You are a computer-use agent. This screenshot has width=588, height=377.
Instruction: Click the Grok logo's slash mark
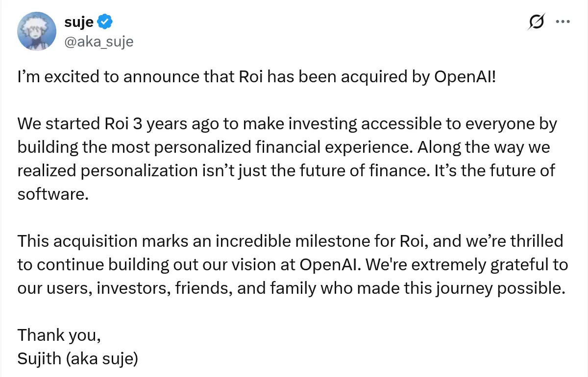(537, 22)
